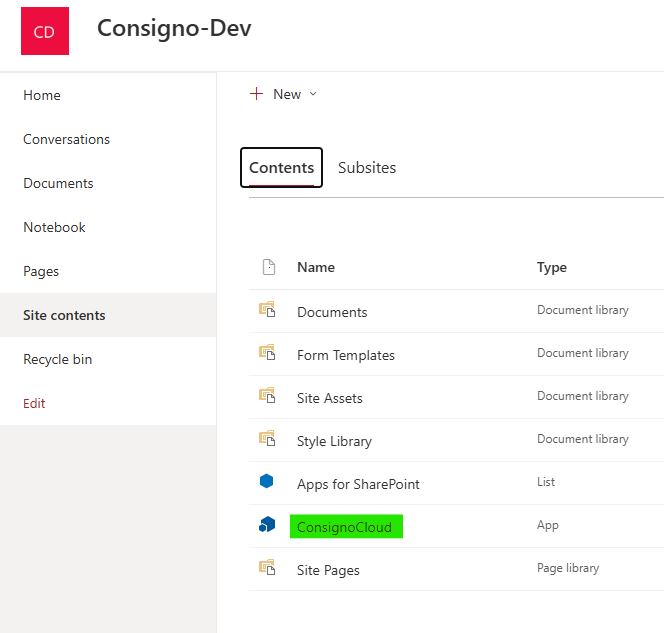Click the 'Page library' type cell
This screenshot has width=664, height=633.
[x=568, y=568]
